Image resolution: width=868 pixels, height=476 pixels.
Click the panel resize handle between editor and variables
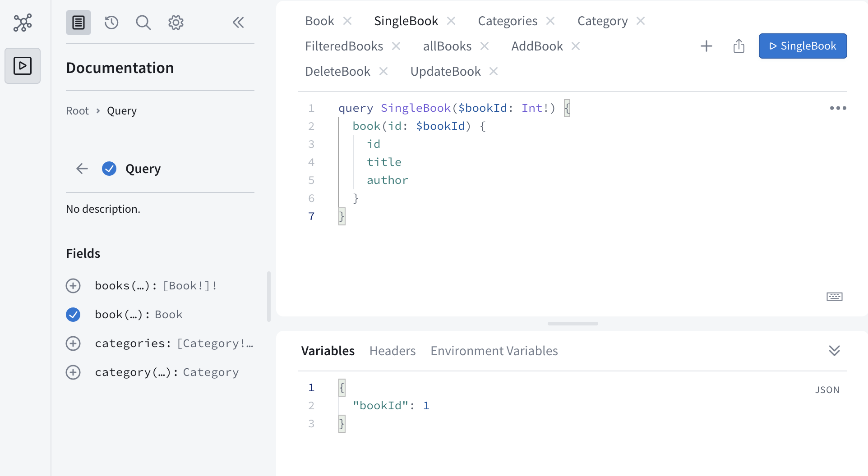573,324
